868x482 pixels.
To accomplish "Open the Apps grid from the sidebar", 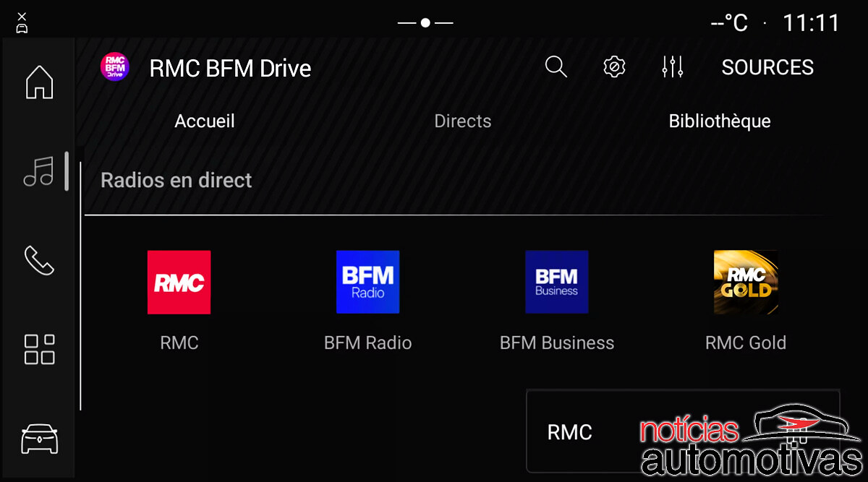I will pyautogui.click(x=38, y=349).
